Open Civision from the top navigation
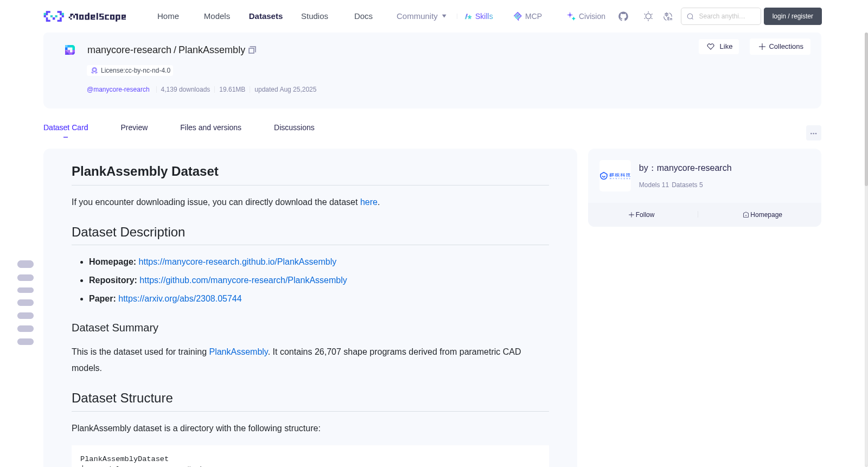Screen dimensions: 868x467 point(586,16)
